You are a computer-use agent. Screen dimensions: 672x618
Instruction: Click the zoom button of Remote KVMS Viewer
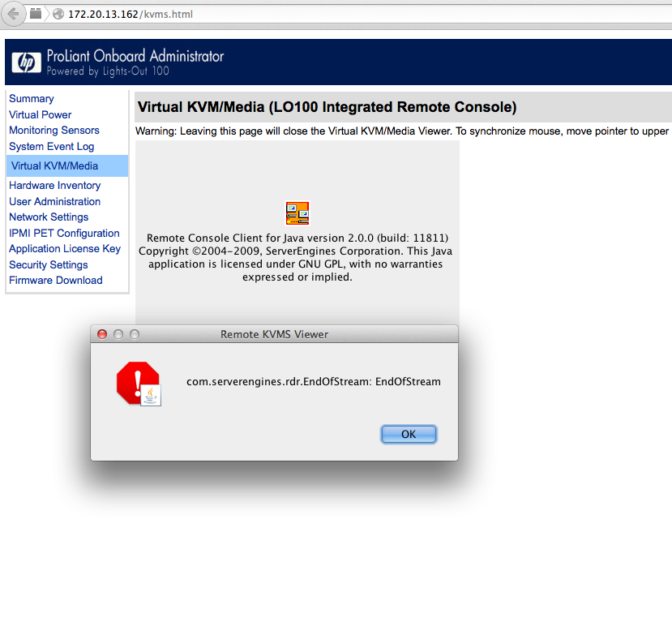pos(135,334)
